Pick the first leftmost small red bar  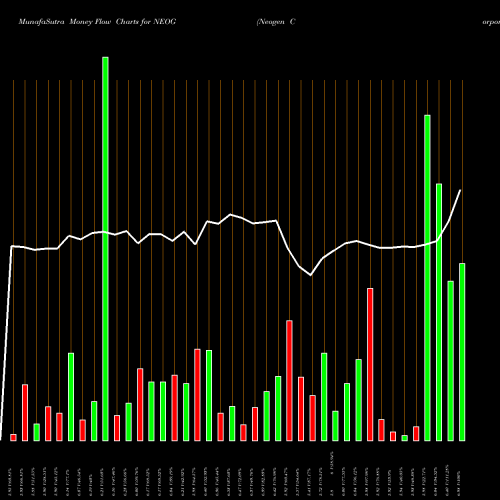(x=13, y=438)
